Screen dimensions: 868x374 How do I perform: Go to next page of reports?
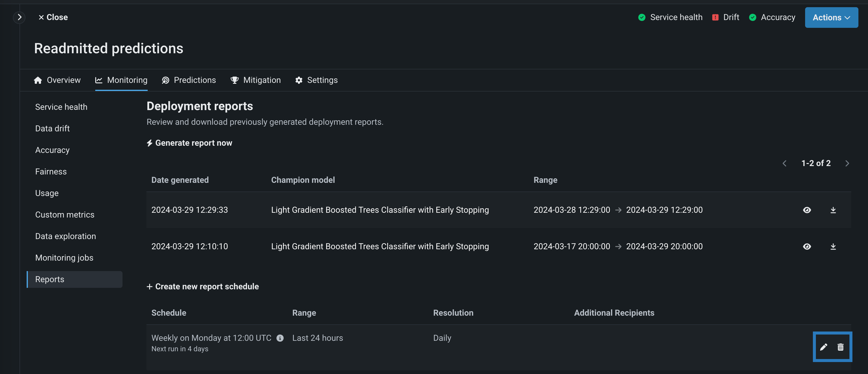[x=847, y=163]
